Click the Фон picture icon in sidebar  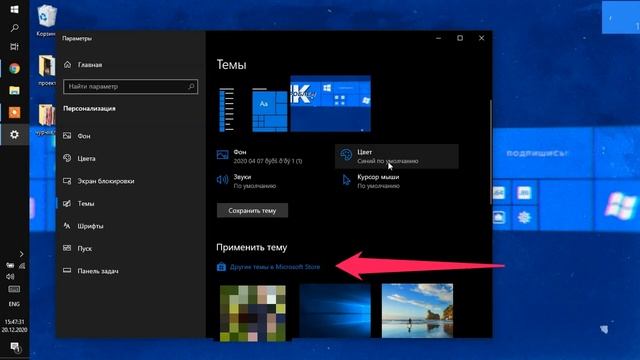(x=67, y=136)
